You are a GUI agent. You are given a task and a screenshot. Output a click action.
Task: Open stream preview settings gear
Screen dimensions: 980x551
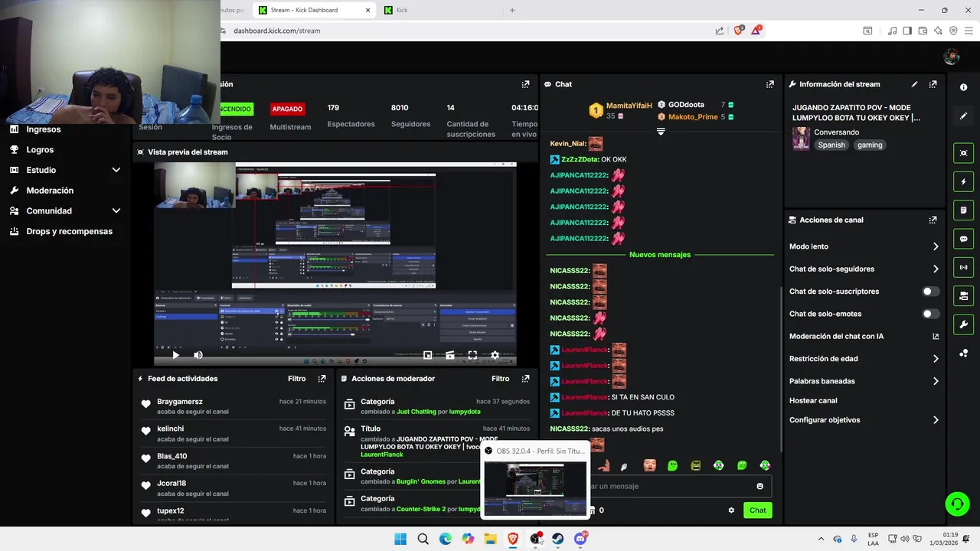[x=495, y=355]
